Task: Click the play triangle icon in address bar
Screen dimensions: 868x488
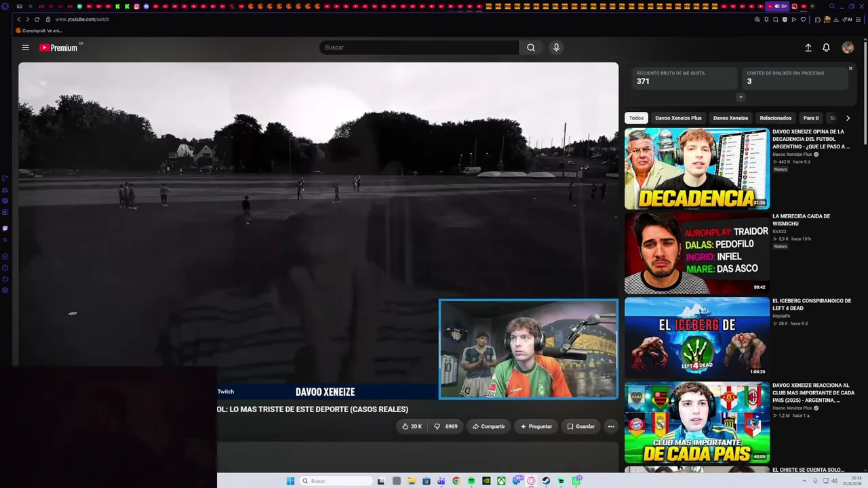Action: (x=794, y=20)
